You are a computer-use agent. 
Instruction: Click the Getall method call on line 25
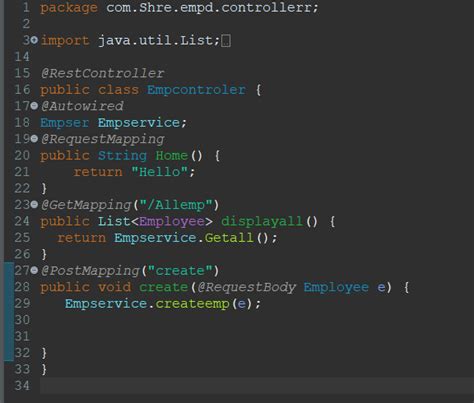(x=229, y=238)
